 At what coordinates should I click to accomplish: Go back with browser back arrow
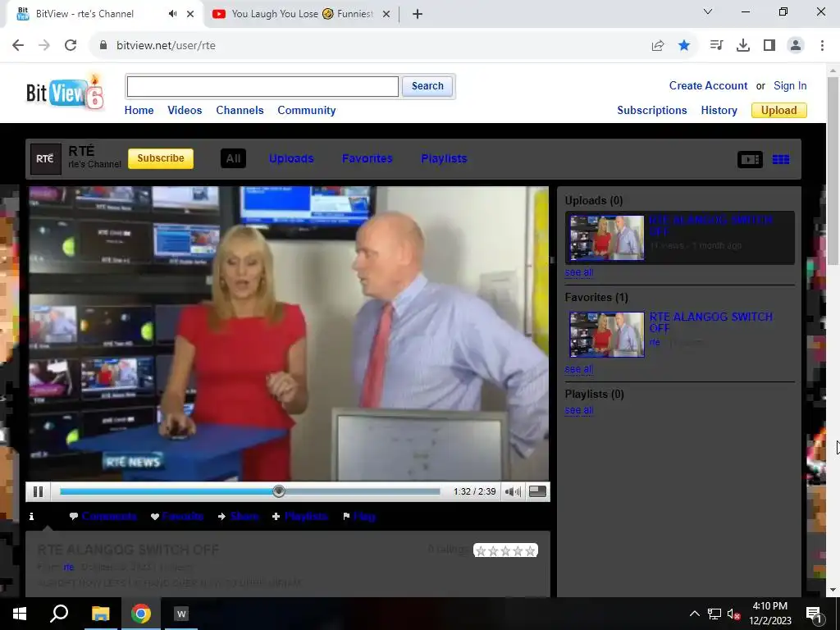click(18, 46)
